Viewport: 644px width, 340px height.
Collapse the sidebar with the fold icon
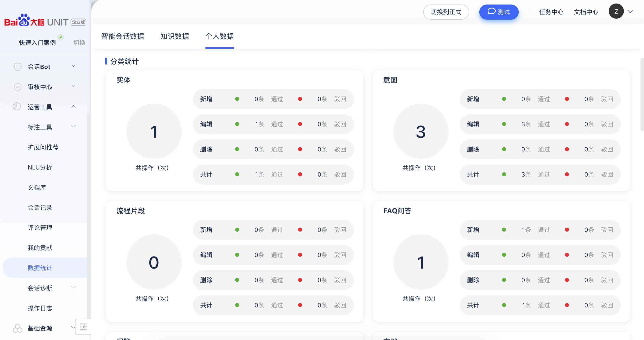[x=83, y=327]
